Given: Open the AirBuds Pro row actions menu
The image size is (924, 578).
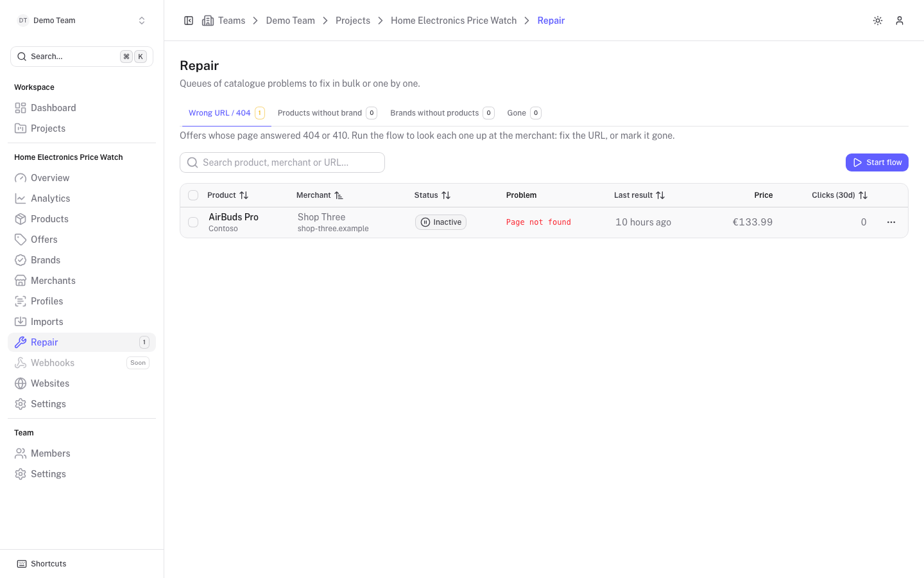Looking at the screenshot, I should coord(891,222).
